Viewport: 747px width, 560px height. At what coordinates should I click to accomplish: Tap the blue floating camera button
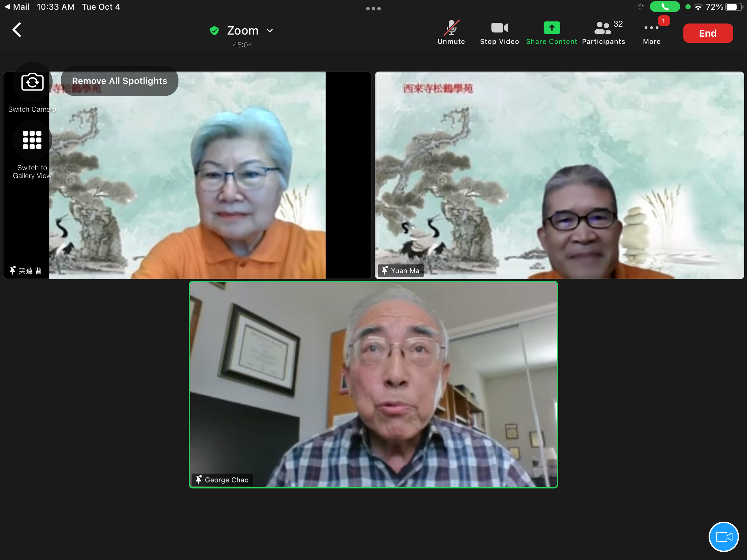click(723, 536)
